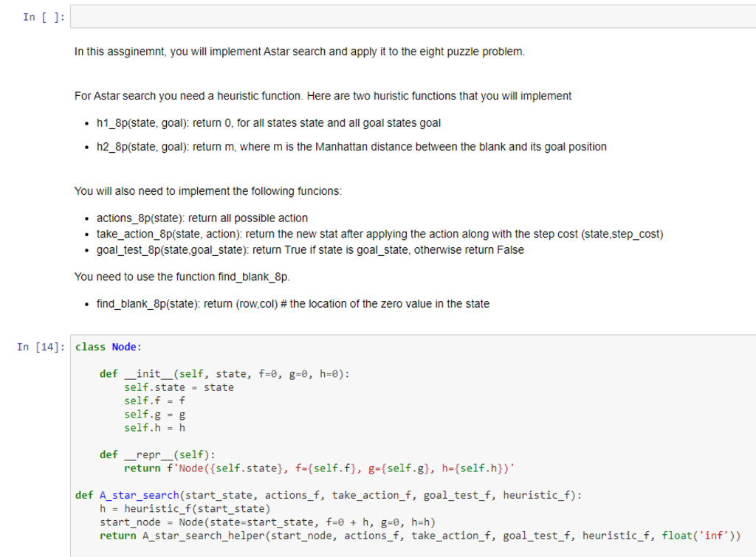756x557 pixels.
Task: Click the 'h2_8p(state, goal)' Manhattan distance bullet
Action: [351, 147]
